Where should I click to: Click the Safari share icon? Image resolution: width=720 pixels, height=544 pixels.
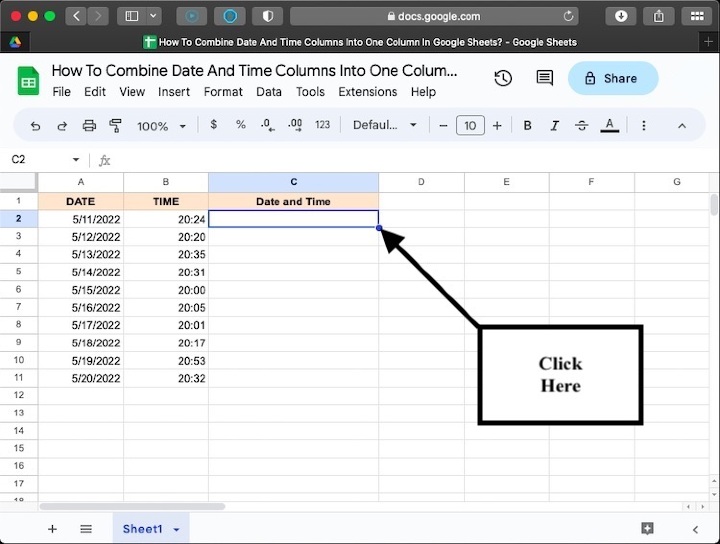coord(659,17)
